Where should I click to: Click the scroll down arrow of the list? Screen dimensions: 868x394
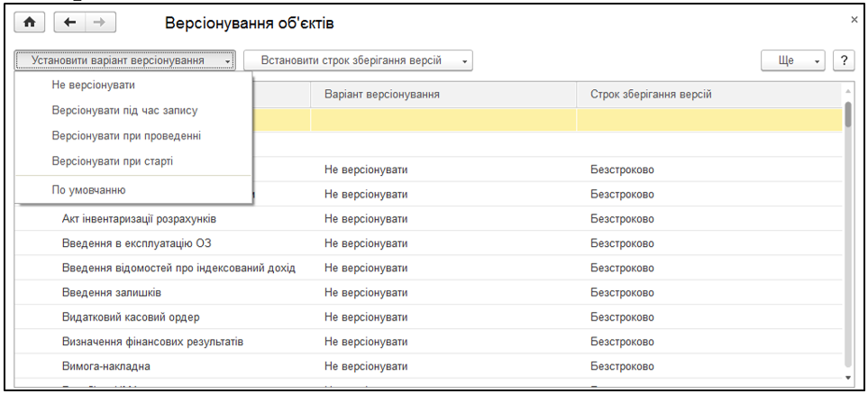click(847, 376)
